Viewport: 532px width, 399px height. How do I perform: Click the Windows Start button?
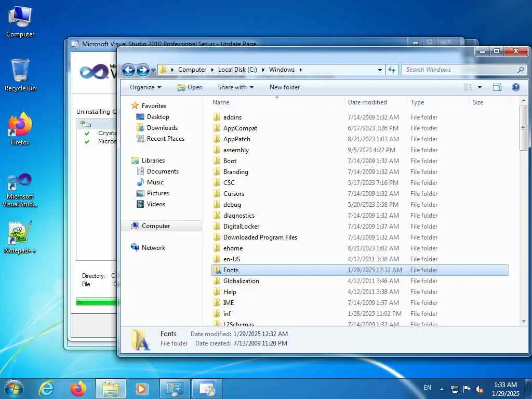(14, 389)
